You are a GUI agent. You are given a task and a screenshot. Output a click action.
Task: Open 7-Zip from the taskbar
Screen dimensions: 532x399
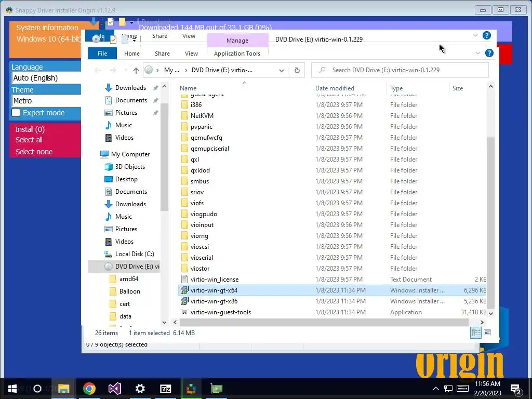(x=166, y=389)
